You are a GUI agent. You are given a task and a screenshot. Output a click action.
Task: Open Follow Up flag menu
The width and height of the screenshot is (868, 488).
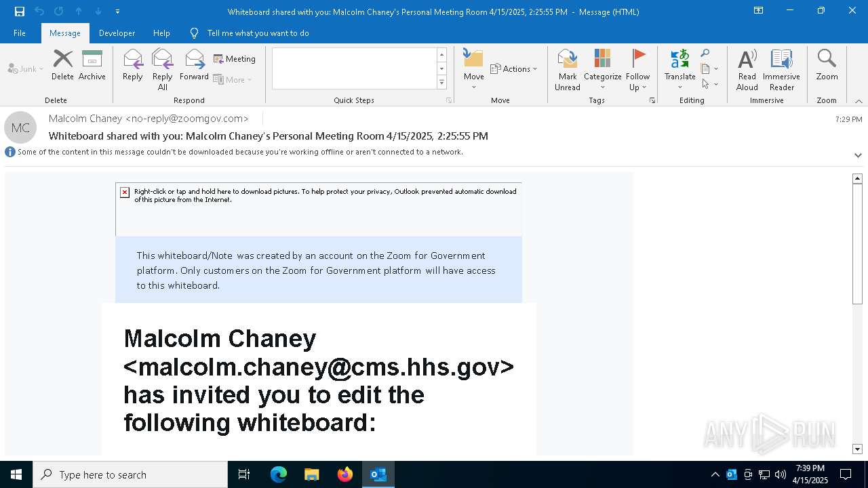coord(637,69)
